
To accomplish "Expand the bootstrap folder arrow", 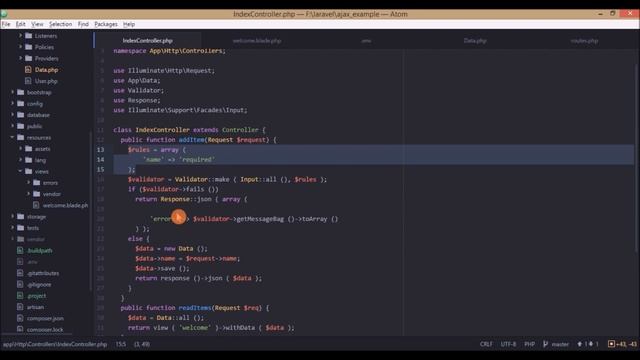I will point(13,92).
